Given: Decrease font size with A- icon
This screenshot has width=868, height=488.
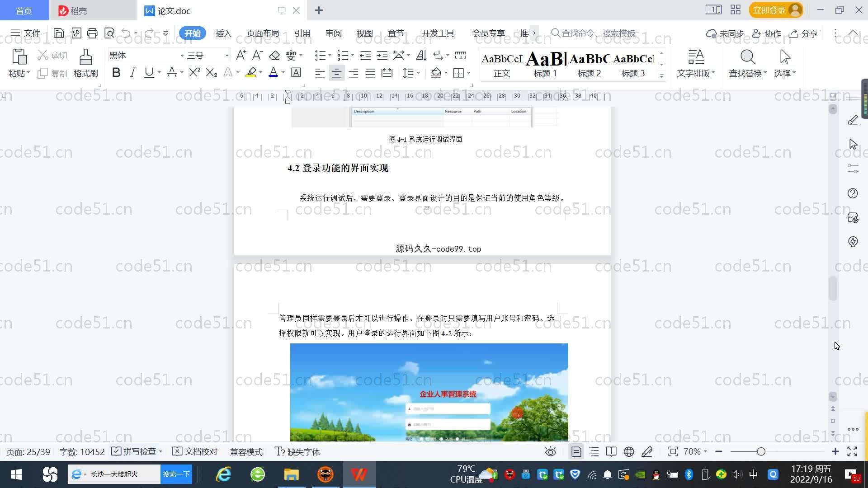Looking at the screenshot, I should tap(257, 55).
